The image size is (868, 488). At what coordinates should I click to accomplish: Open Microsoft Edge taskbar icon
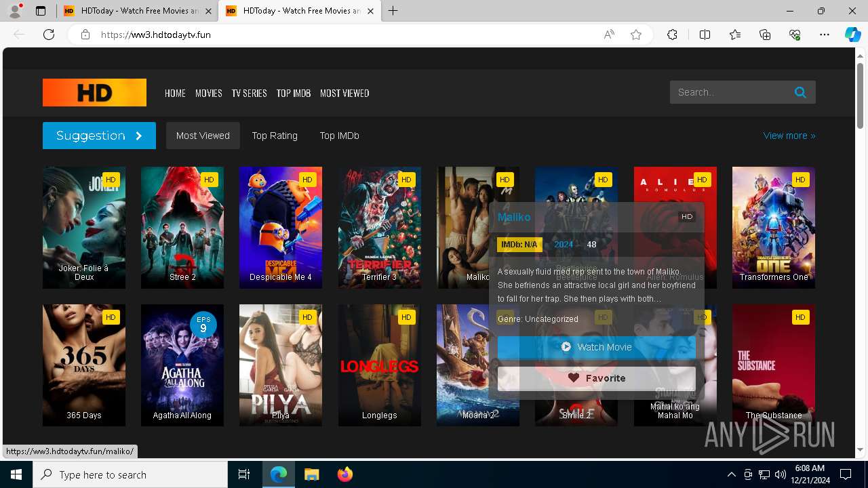pos(279,474)
